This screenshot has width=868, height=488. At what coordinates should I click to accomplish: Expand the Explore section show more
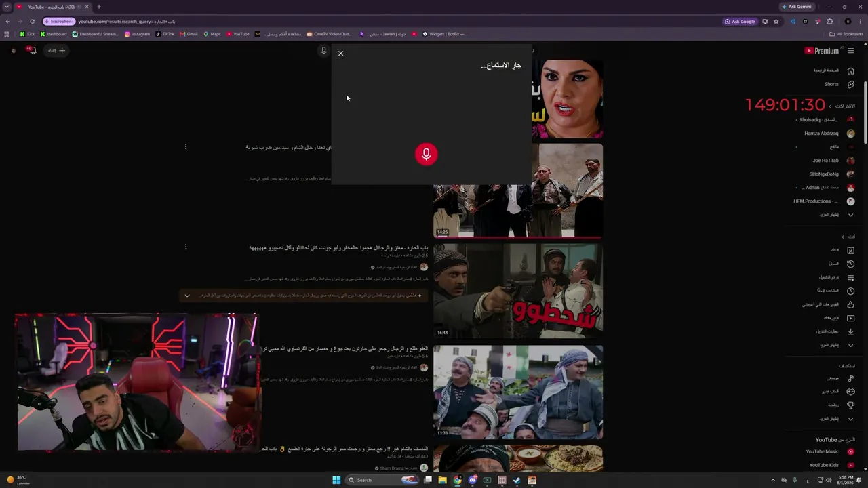pos(837,418)
